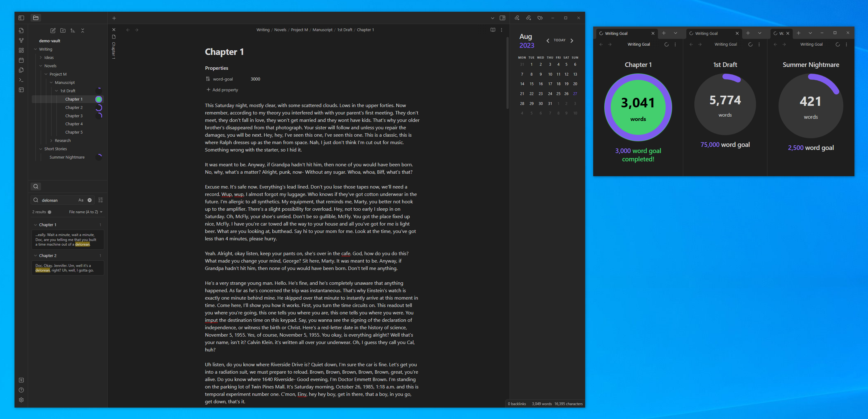Open the search result sort dropdown

[x=85, y=212]
